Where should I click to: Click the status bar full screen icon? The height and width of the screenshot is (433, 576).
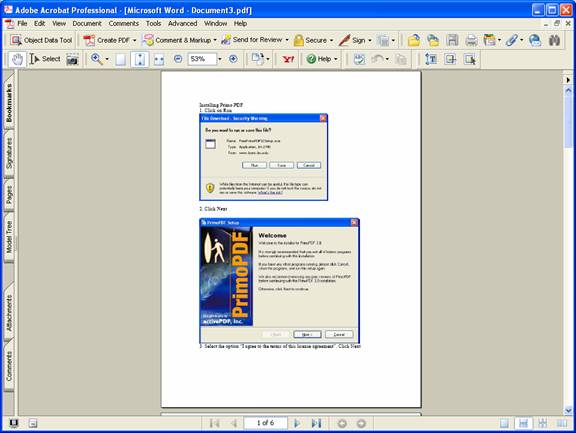point(13,423)
